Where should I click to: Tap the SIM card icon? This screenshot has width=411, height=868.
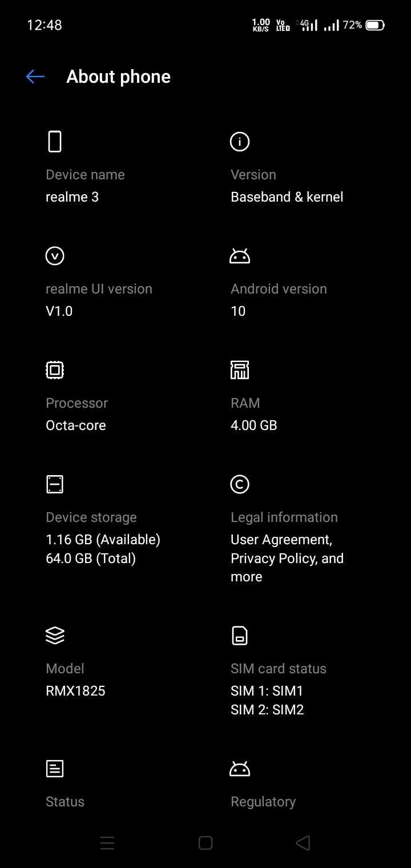pyautogui.click(x=240, y=635)
